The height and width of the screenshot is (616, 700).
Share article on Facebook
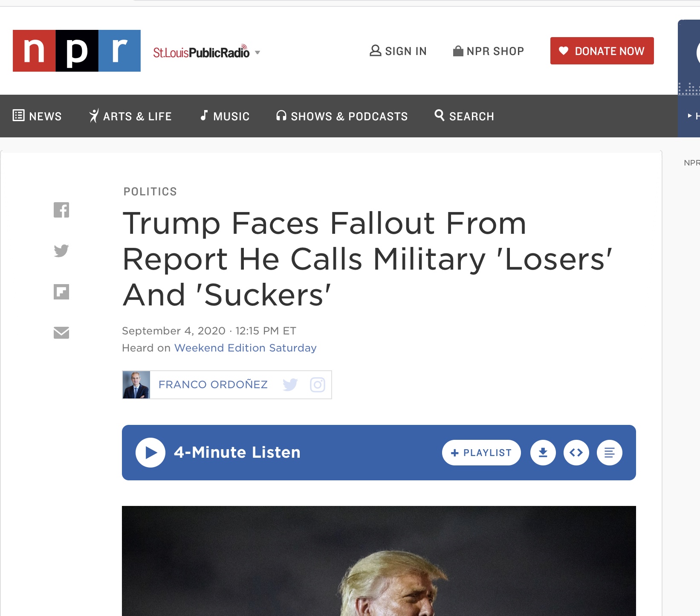click(x=61, y=210)
